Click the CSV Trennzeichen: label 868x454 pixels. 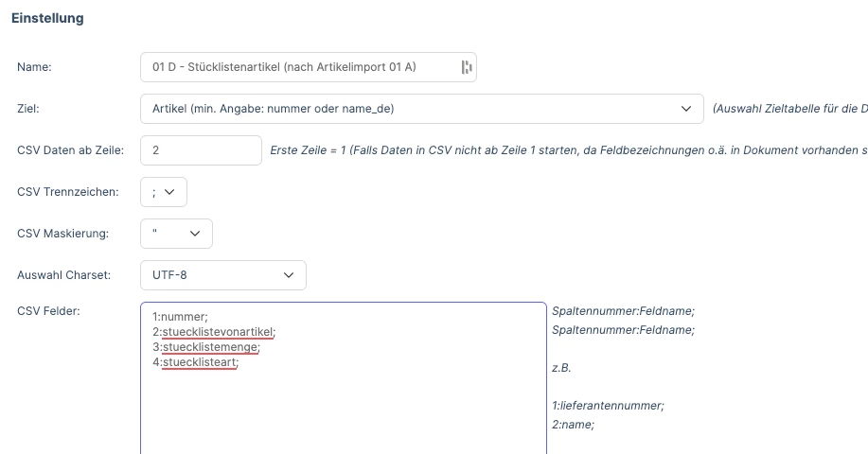pyautogui.click(x=68, y=192)
